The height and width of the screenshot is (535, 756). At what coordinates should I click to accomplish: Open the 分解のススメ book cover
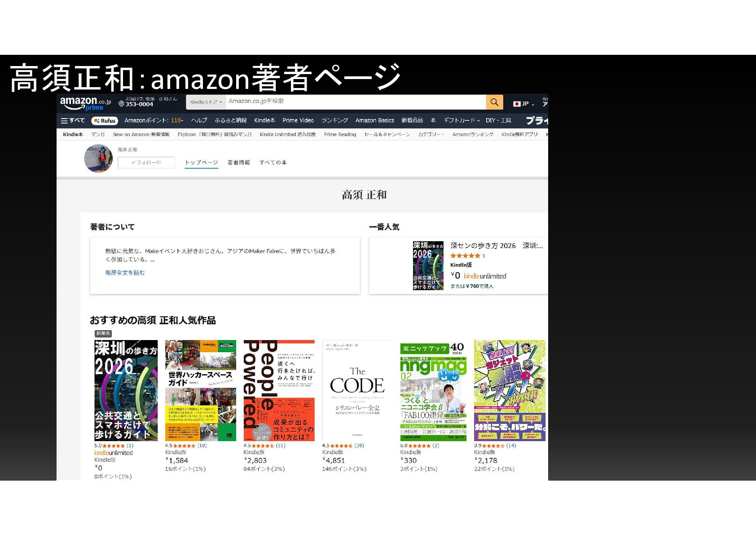(x=510, y=390)
